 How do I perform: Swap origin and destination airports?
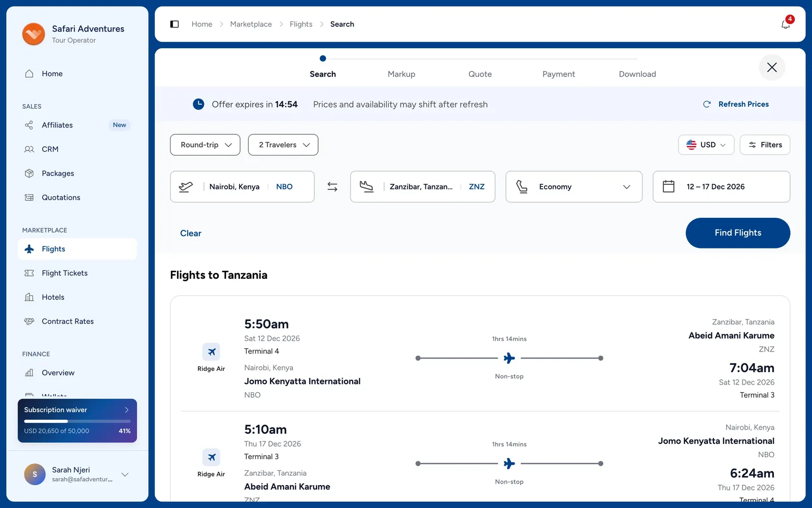[332, 187]
